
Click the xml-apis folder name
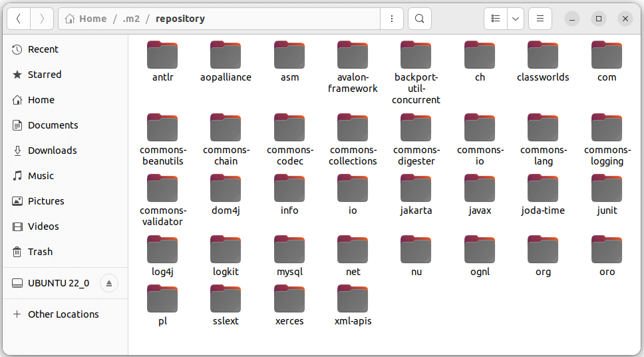[x=353, y=321]
